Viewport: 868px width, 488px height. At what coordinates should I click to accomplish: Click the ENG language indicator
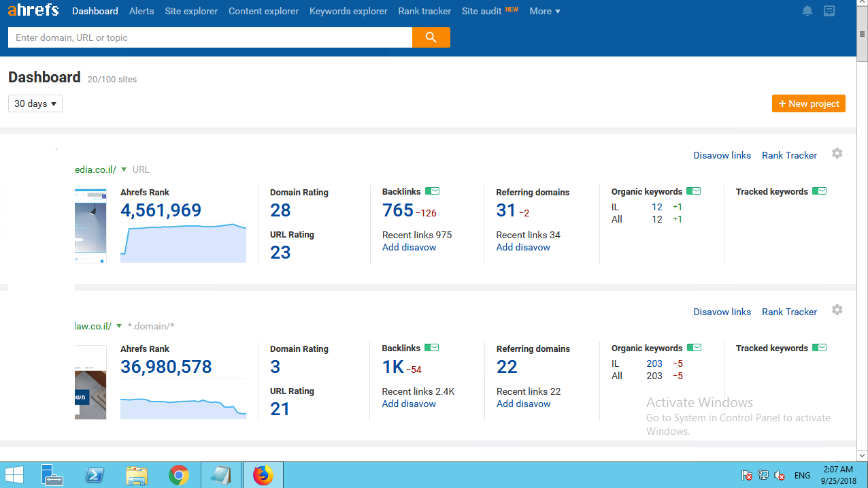[x=802, y=476]
